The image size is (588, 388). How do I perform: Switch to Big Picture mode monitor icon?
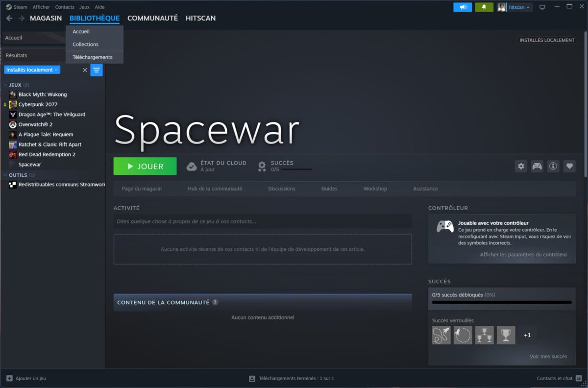pos(542,7)
